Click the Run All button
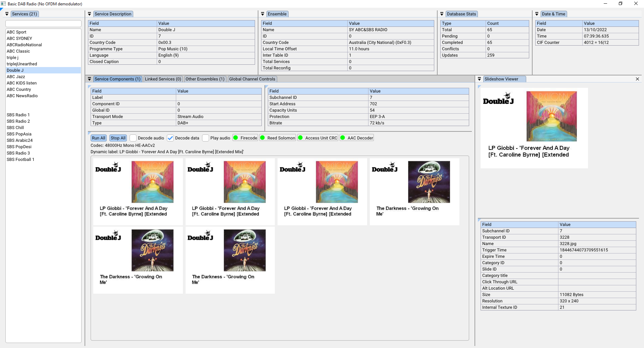644x348 pixels. coord(99,138)
